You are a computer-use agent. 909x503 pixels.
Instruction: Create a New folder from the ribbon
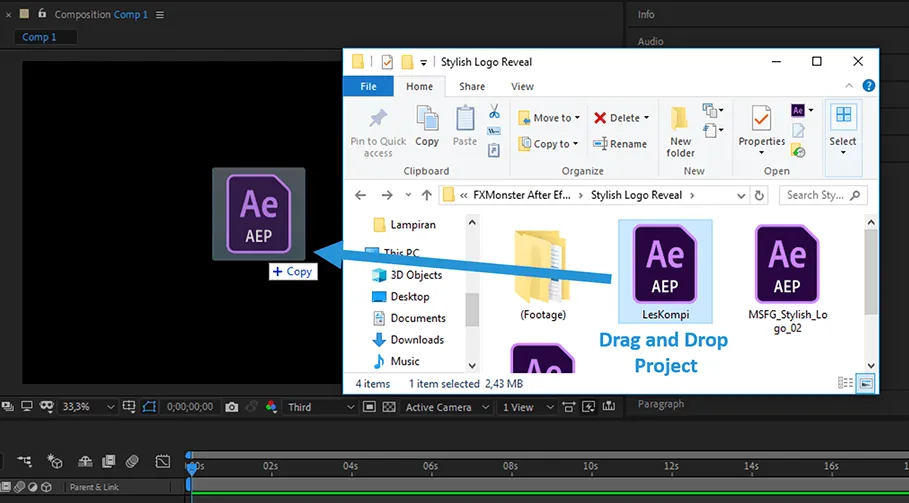click(x=680, y=132)
